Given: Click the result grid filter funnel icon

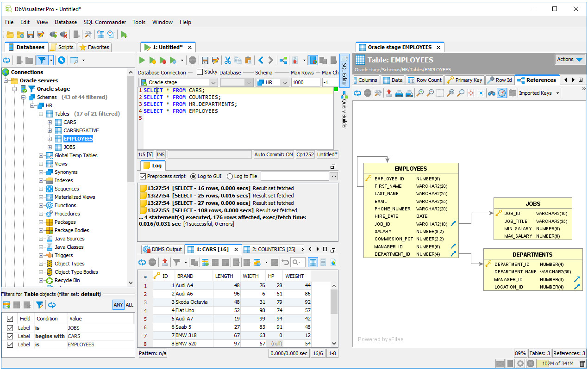Looking at the screenshot, I should click(x=176, y=262).
